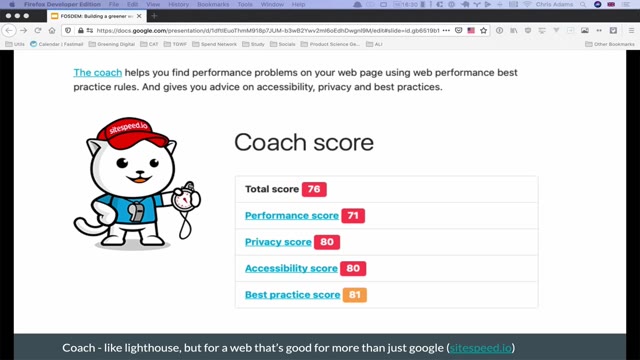Open the Library toolbar icon

(513, 31)
